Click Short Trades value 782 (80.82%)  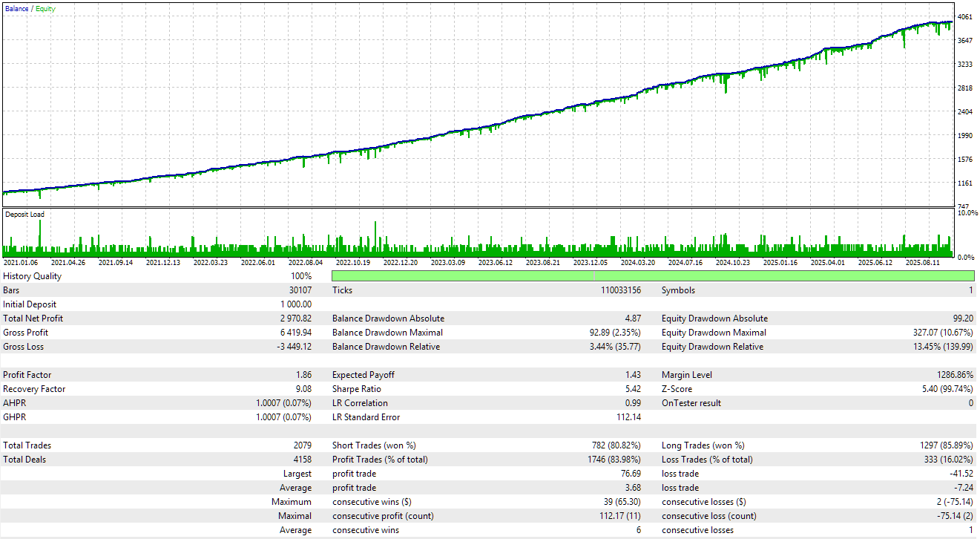tap(616, 445)
